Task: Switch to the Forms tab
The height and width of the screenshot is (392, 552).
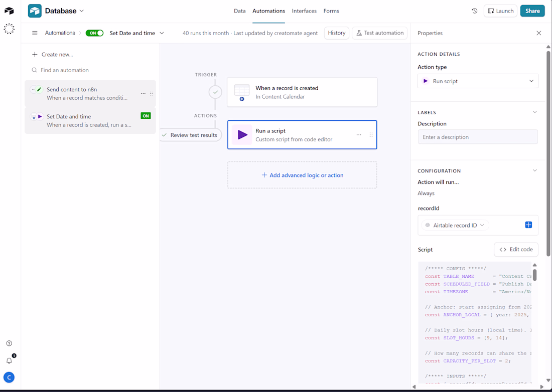Action: (x=331, y=11)
